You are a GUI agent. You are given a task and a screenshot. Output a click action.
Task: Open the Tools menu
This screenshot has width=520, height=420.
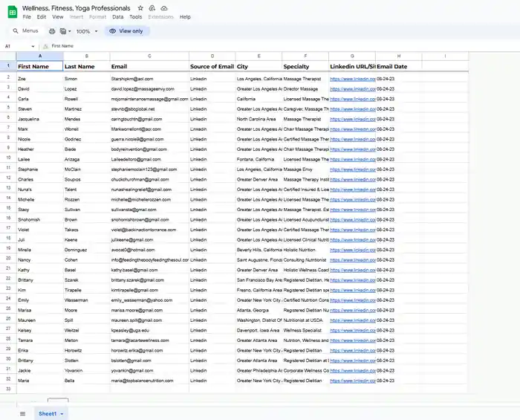136,17
